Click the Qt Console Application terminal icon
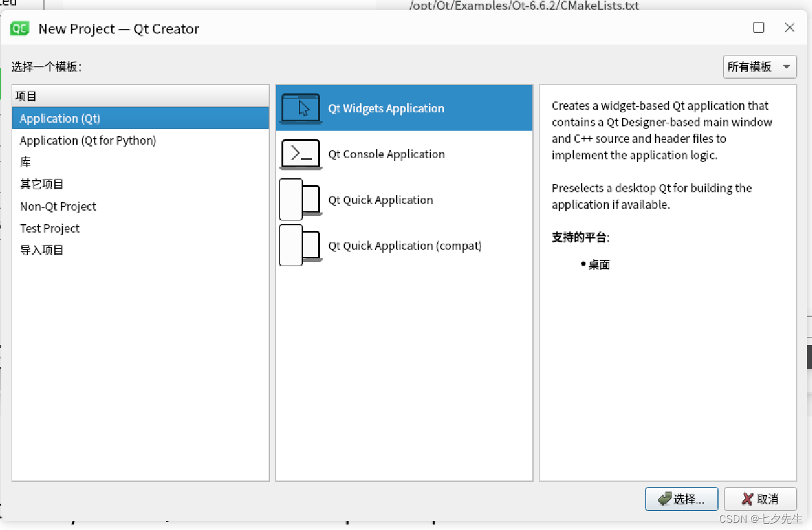This screenshot has width=812, height=530. tap(300, 154)
